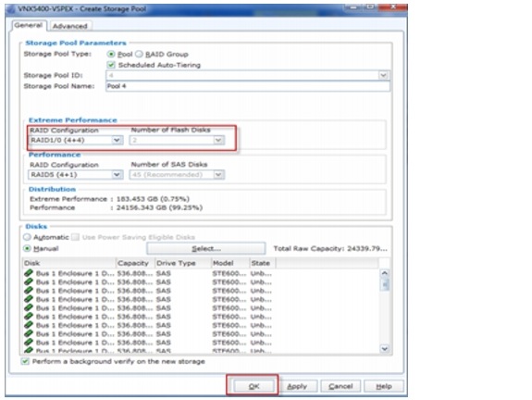Toggle Scheduled Auto-Tiering checkbox
Screen dimensions: 532x400
tap(111, 65)
